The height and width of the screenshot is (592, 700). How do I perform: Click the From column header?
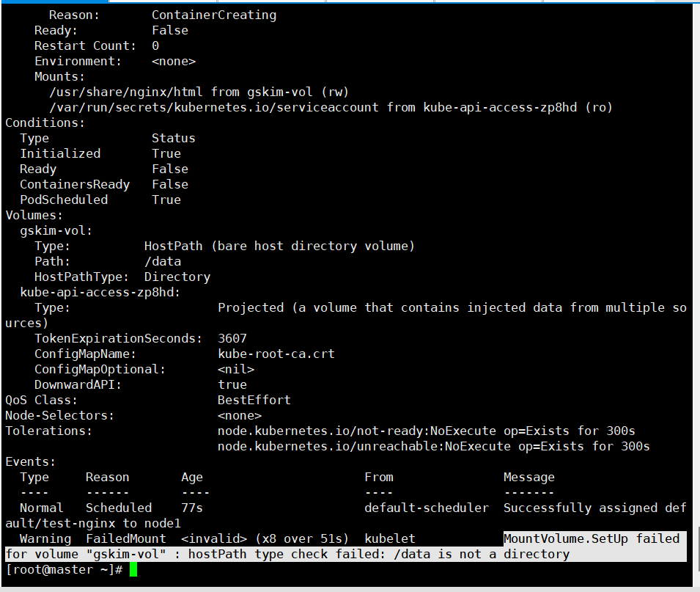coord(378,478)
